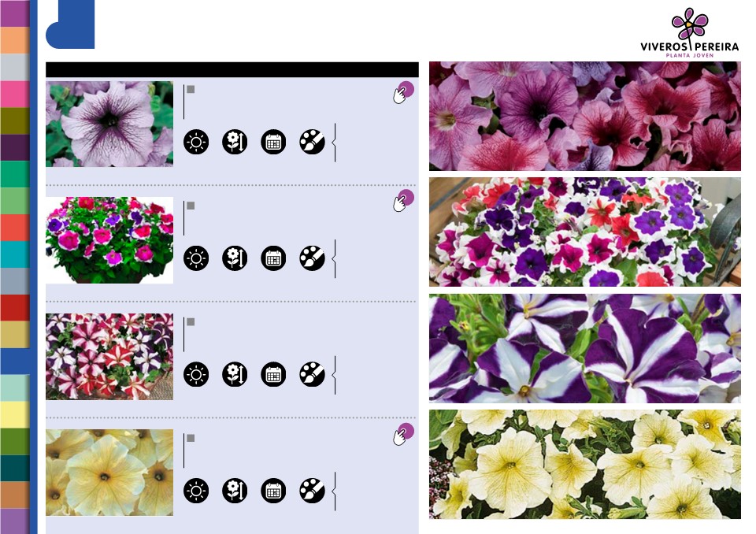Check the gray square beside the yellow petunia photo
The image size is (756, 534).
click(191, 438)
